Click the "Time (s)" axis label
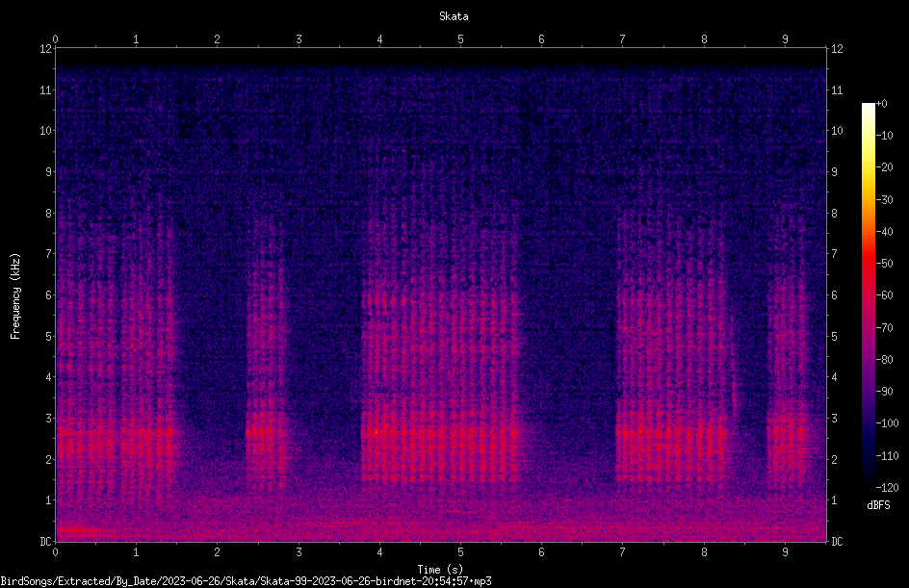909x588 pixels. [440, 570]
